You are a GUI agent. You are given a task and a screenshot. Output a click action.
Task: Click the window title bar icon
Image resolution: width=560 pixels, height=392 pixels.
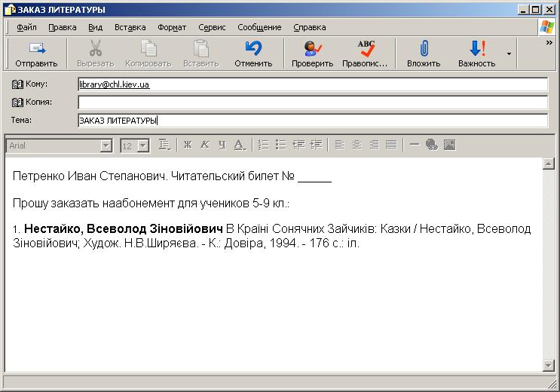[11, 10]
